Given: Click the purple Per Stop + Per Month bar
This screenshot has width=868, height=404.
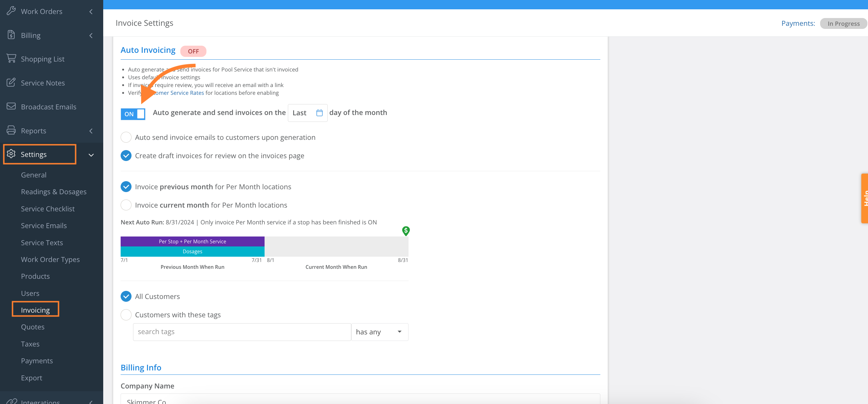Looking at the screenshot, I should pos(192,241).
